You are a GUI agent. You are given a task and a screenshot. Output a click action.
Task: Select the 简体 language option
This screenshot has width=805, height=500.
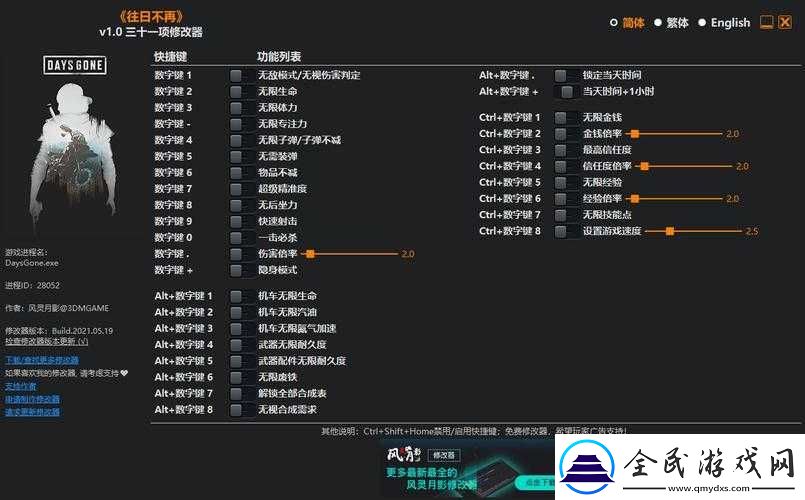click(627, 23)
